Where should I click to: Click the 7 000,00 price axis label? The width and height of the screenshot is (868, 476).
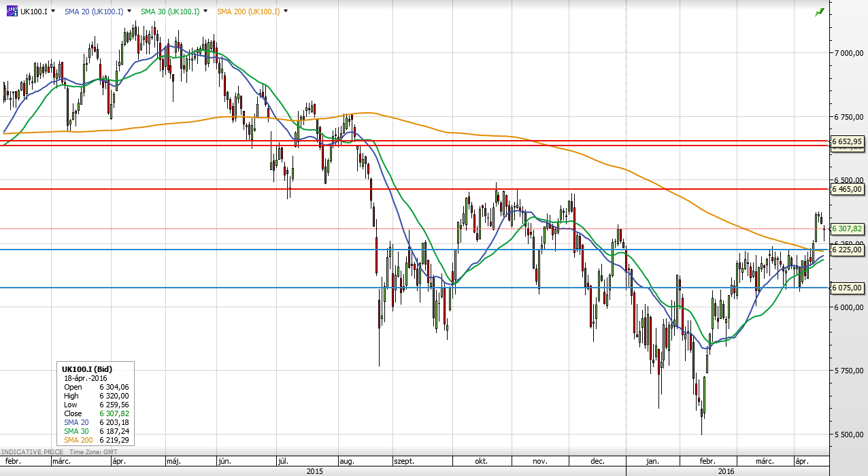[x=848, y=53]
